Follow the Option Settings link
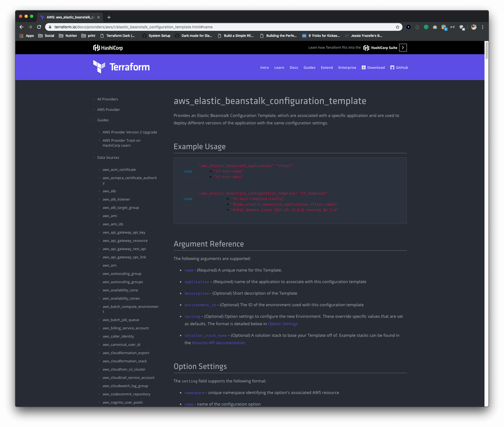Viewport: 504px width, 427px height. pyautogui.click(x=283, y=324)
